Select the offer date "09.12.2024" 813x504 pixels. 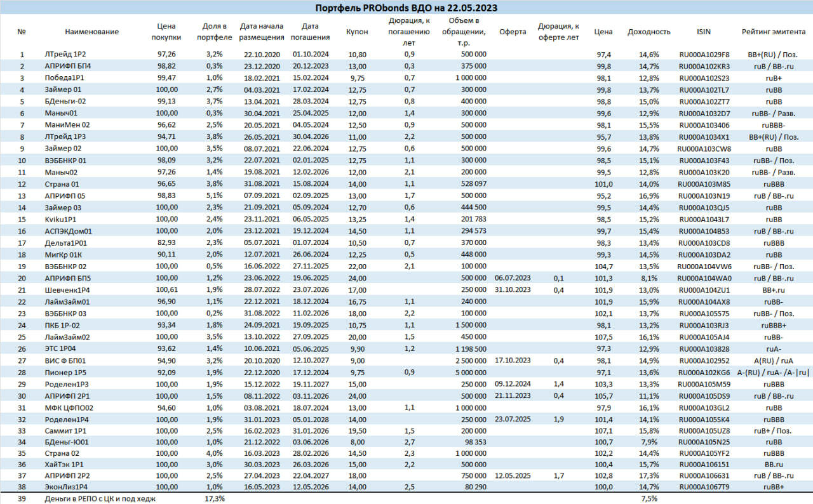click(x=513, y=384)
